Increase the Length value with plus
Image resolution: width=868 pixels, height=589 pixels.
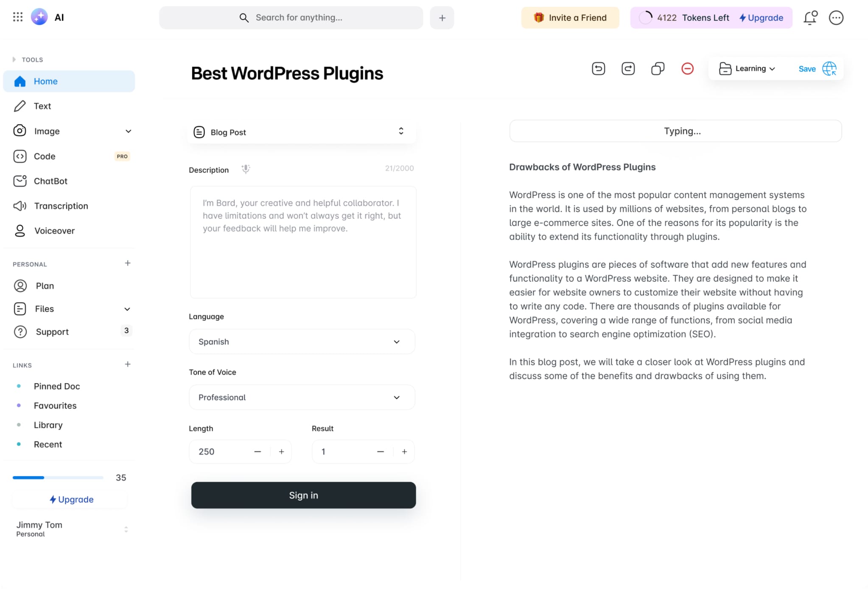point(281,452)
